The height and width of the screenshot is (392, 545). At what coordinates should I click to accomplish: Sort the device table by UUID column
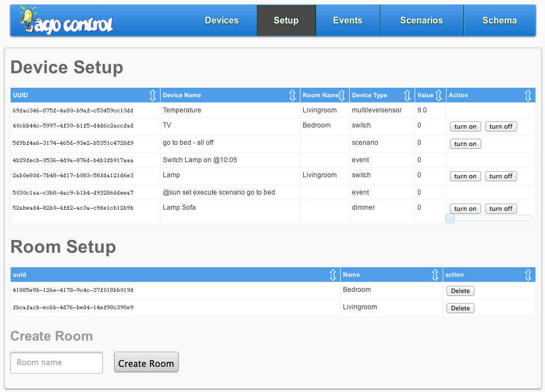153,95
